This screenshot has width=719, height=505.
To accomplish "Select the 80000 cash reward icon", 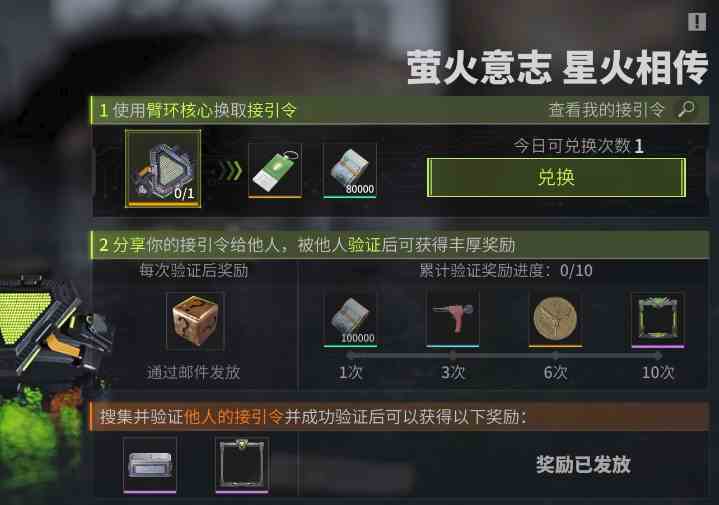I will point(350,170).
